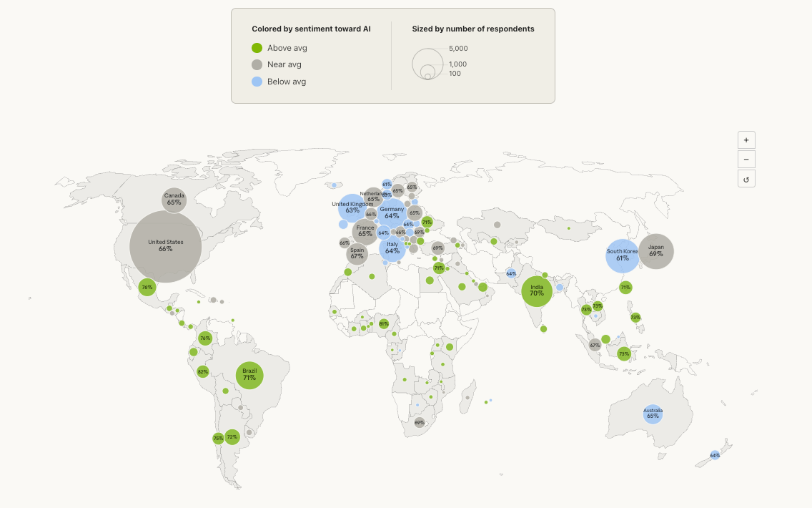Select the Canada 65% bubble
This screenshot has width=812, height=508.
(174, 200)
